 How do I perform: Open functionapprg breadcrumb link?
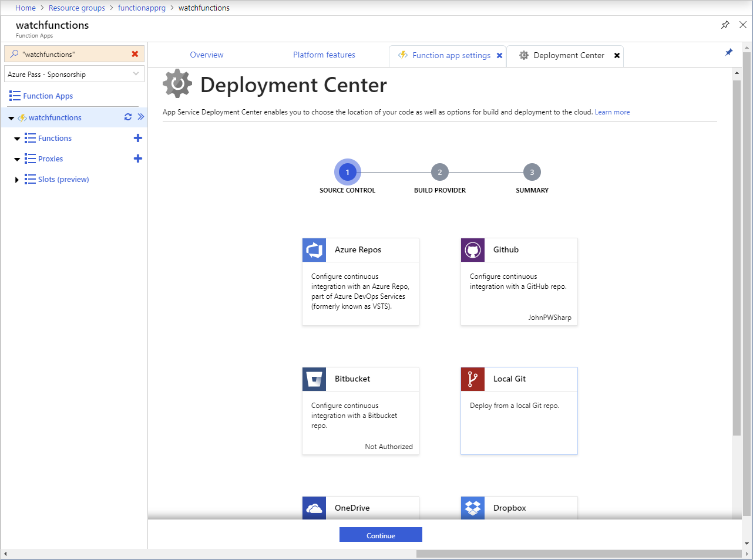[142, 8]
